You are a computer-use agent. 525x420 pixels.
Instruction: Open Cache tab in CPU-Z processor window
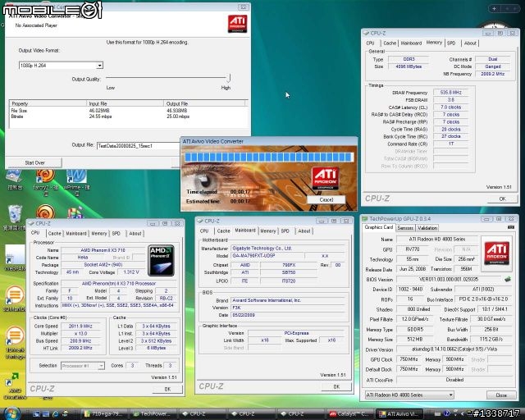(54, 233)
